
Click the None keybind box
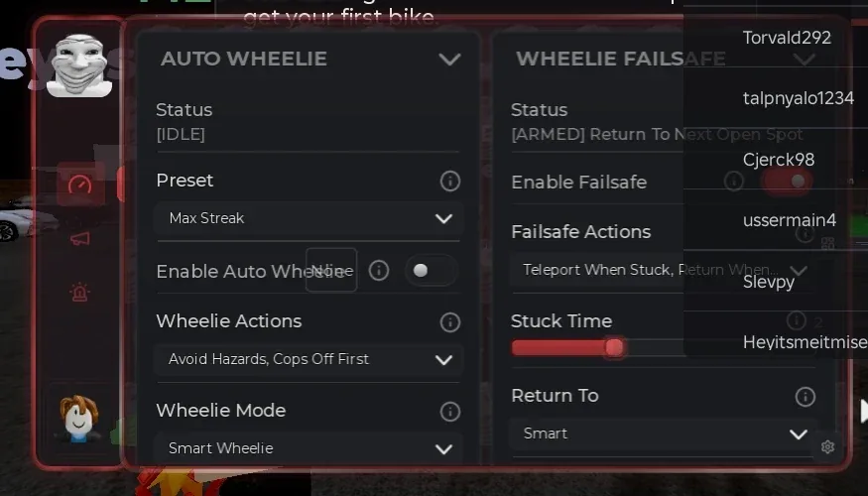pyautogui.click(x=331, y=270)
